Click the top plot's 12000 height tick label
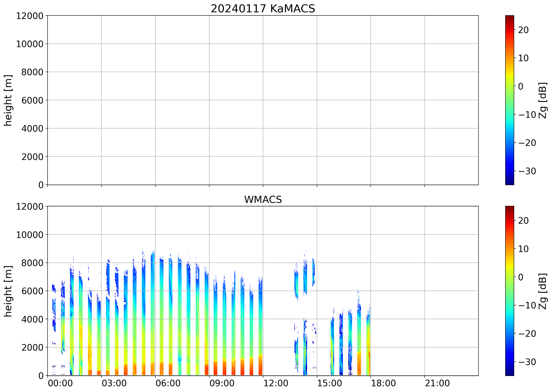The image size is (552, 392). pos(30,16)
